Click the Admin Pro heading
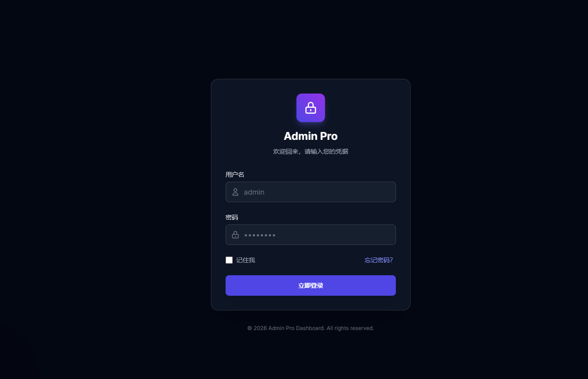 pyautogui.click(x=311, y=136)
